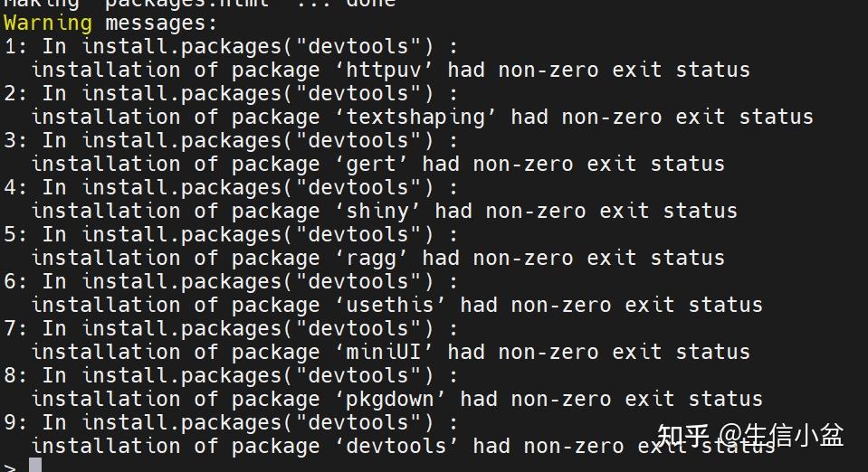The height and width of the screenshot is (472, 868).
Task: Click 'messages:' after the Warning word
Action: (x=162, y=23)
